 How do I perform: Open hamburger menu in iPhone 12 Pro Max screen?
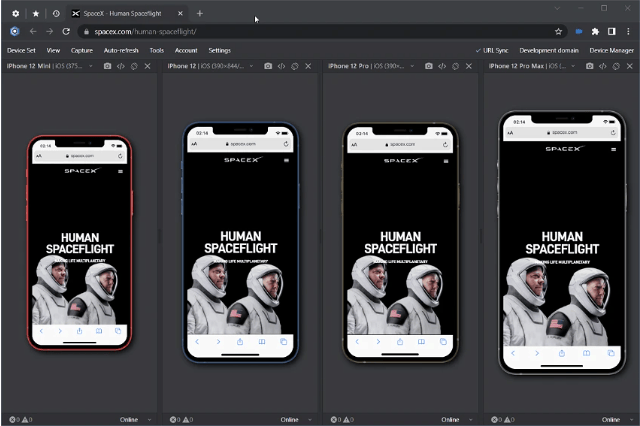coord(613,149)
